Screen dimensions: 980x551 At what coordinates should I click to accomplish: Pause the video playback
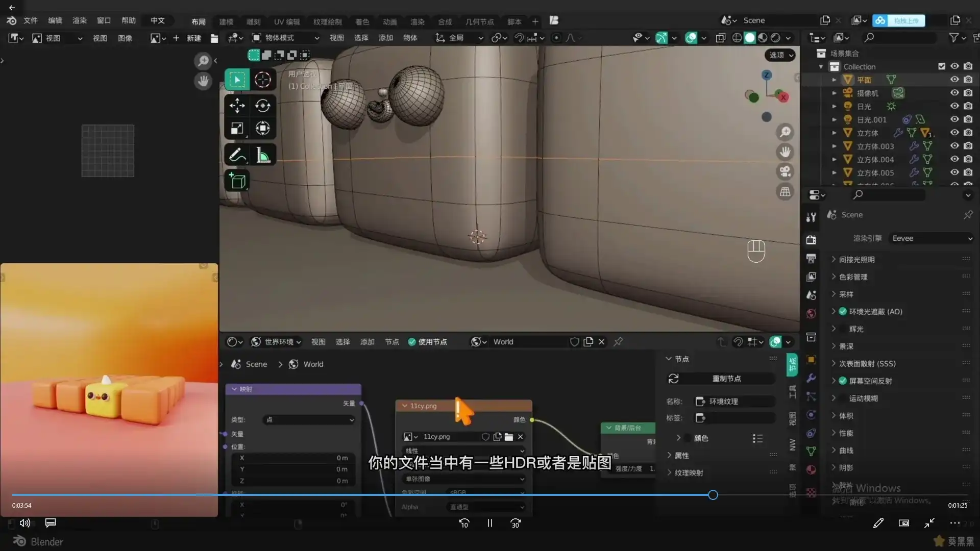tap(489, 523)
